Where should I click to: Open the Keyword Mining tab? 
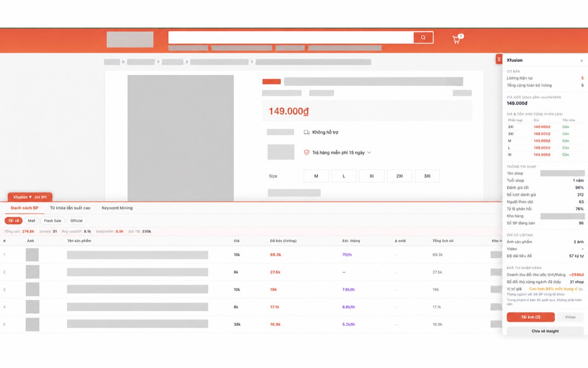click(x=117, y=208)
